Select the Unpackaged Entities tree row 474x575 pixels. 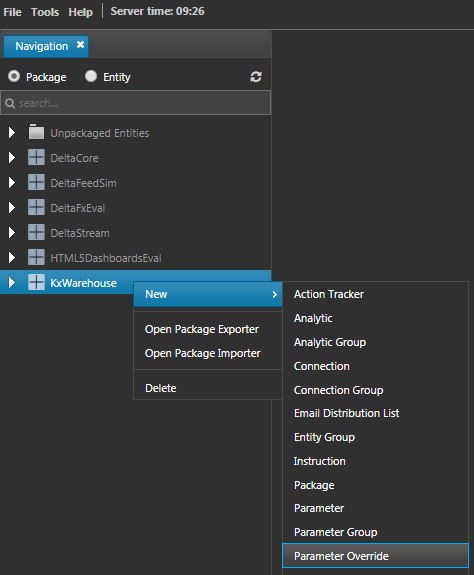click(136, 132)
